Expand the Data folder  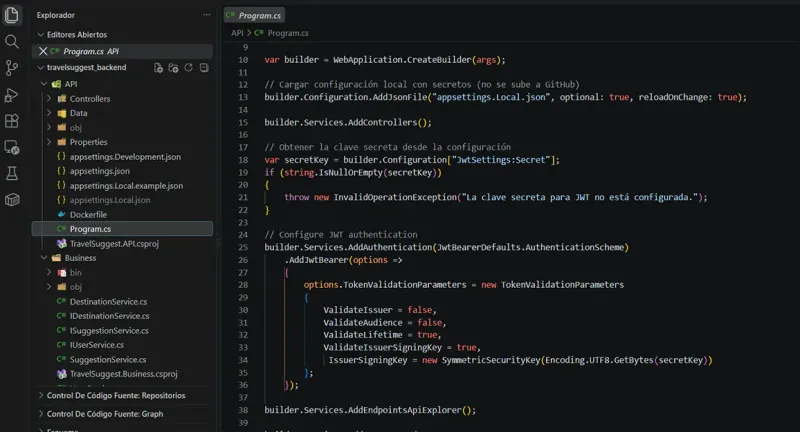[49, 113]
